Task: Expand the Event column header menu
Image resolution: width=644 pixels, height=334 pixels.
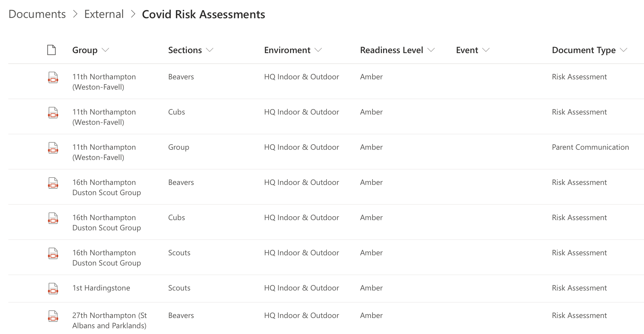Action: 486,50
